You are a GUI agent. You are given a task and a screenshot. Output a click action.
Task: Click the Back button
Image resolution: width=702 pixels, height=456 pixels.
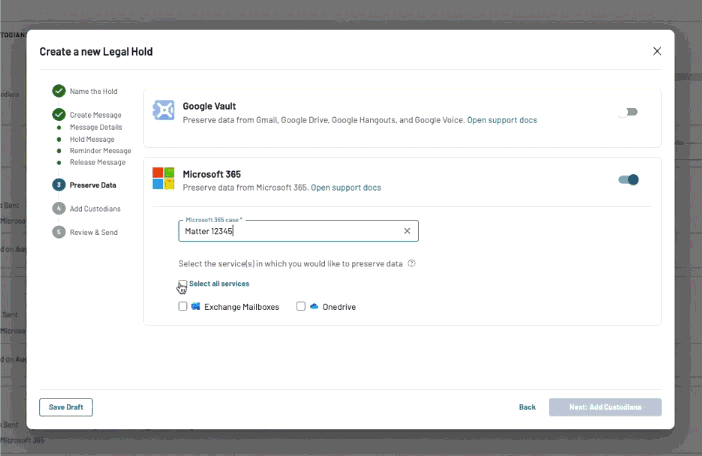(527, 407)
